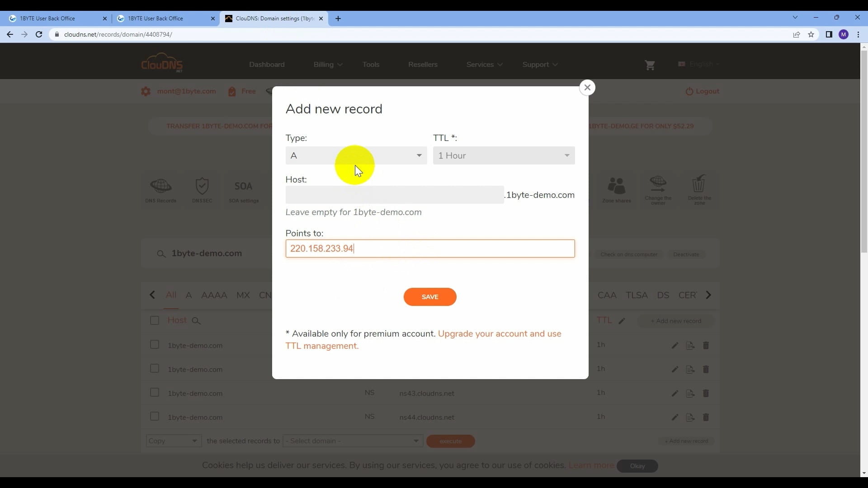The width and height of the screenshot is (868, 488).
Task: Check the first 1byte-demo.com row checkbox
Action: [154, 344]
